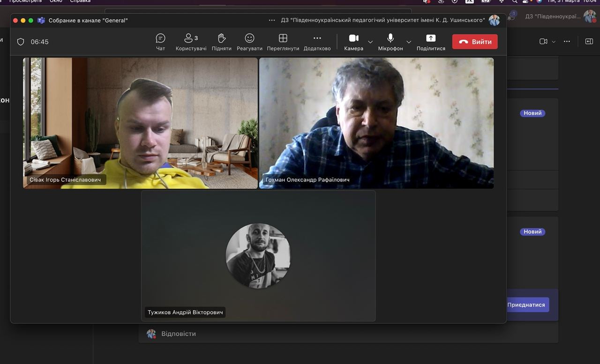
Task: Open the Справка menu in the menu bar
Action: (80, 1)
